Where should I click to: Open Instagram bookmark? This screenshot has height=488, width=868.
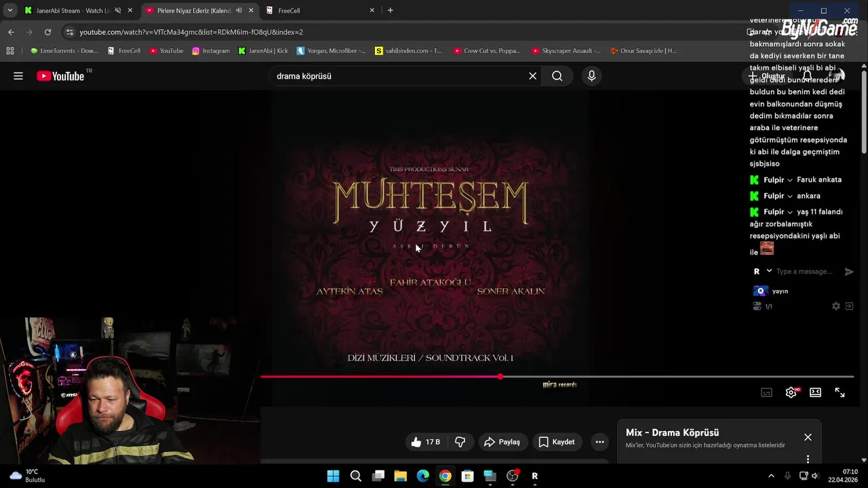(210, 51)
